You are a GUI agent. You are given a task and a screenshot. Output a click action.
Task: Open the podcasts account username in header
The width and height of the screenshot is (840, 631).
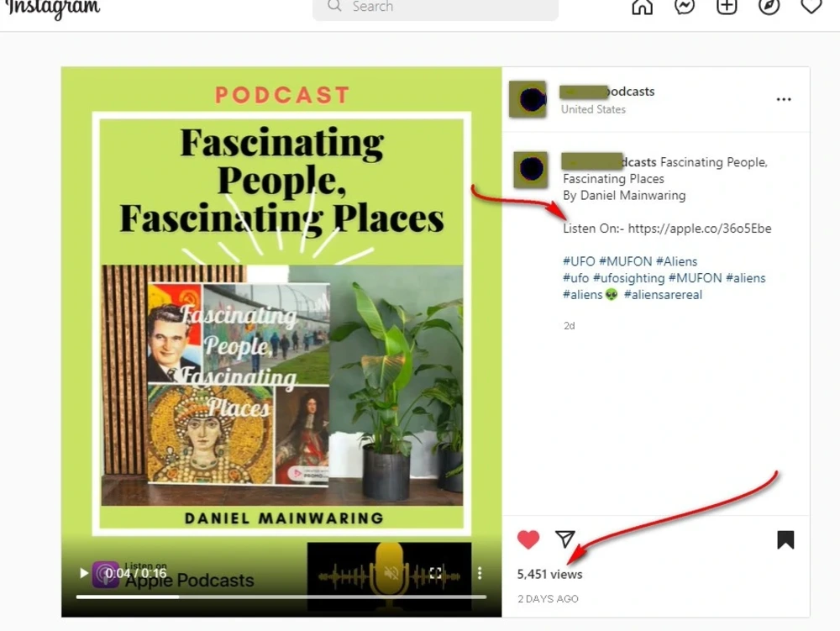(607, 92)
